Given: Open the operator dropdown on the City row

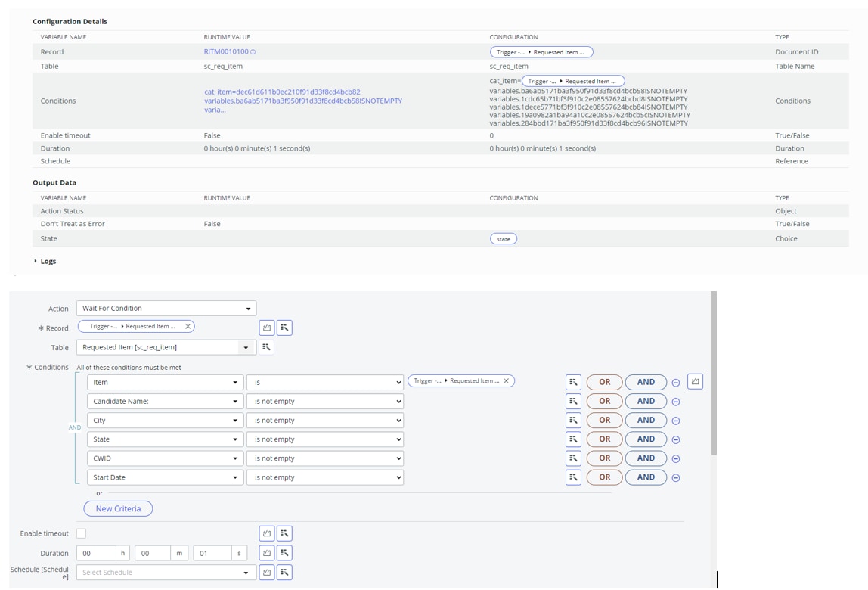Looking at the screenshot, I should [x=325, y=420].
